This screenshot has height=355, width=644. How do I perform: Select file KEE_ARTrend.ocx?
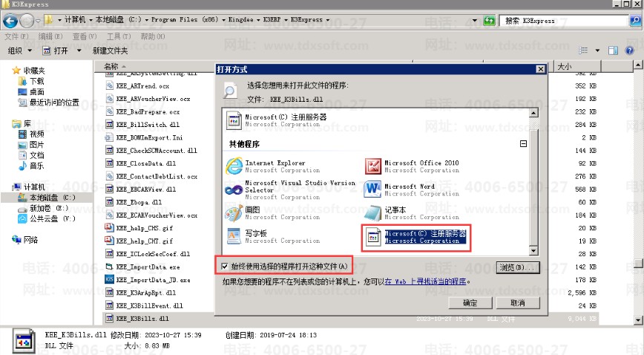tap(137, 86)
